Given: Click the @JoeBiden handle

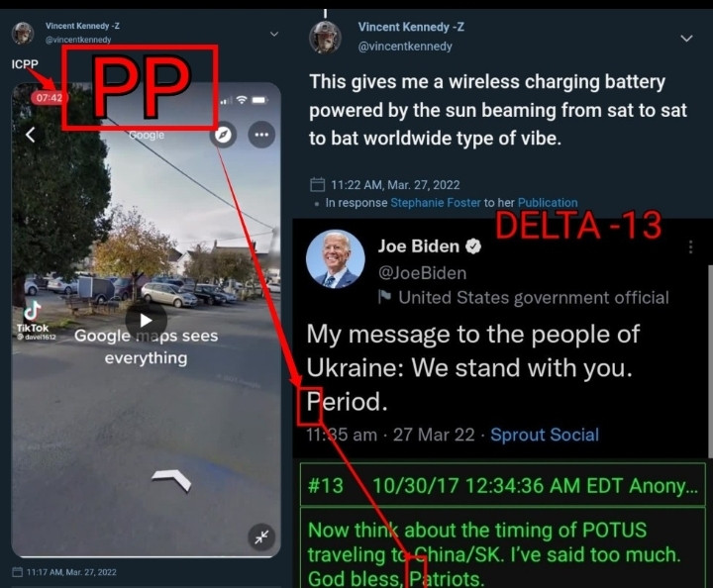Looking at the screenshot, I should point(423,273).
